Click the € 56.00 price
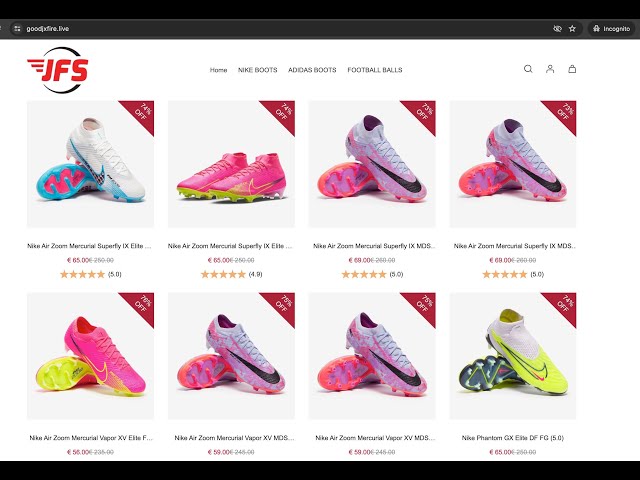This screenshot has height=480, width=640. click(78, 452)
